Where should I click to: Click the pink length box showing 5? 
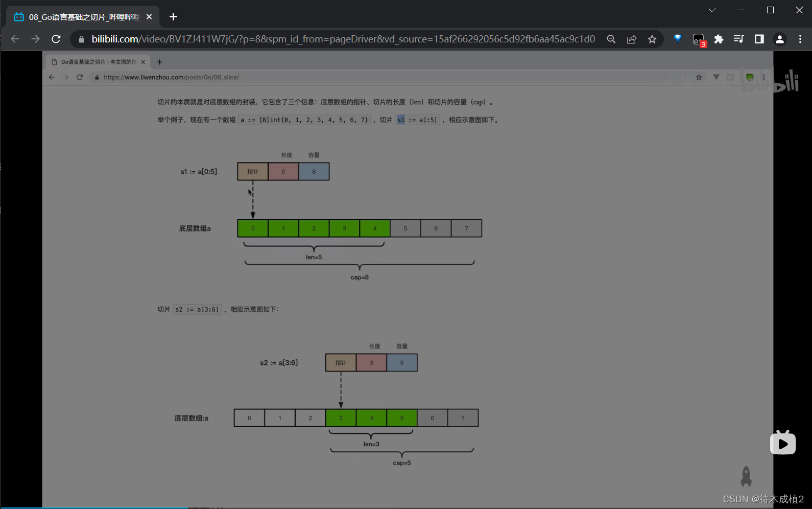click(283, 171)
